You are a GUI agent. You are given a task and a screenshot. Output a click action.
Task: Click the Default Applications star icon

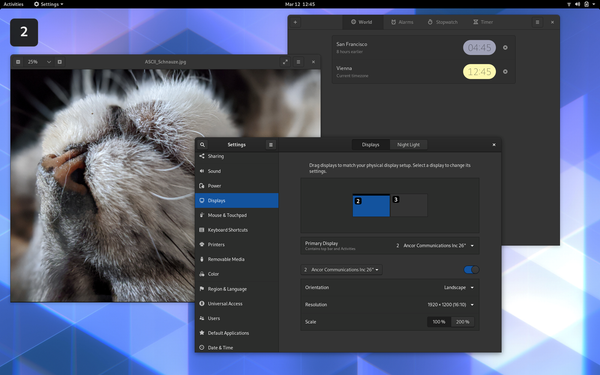202,333
